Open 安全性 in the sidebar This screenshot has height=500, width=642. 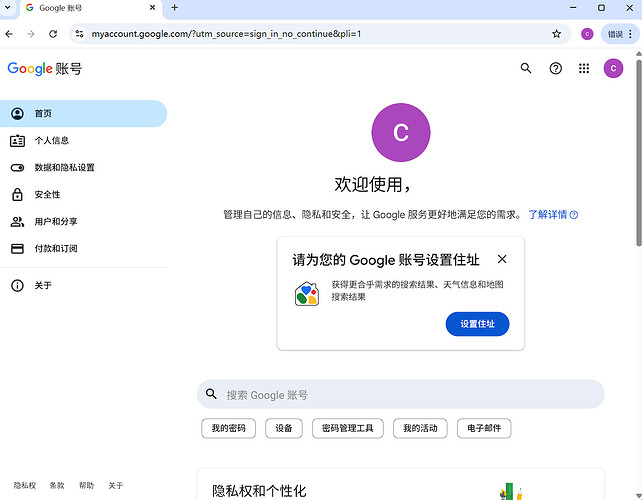(83, 195)
